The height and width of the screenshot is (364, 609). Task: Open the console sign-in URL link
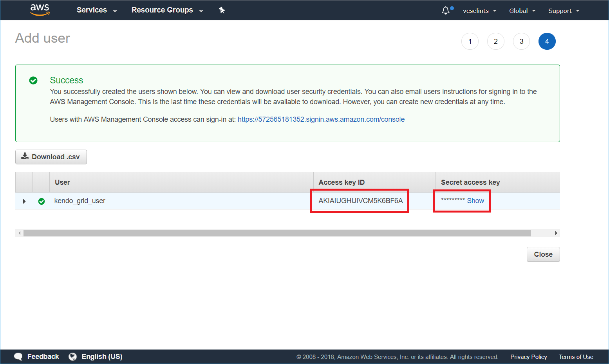click(x=321, y=119)
